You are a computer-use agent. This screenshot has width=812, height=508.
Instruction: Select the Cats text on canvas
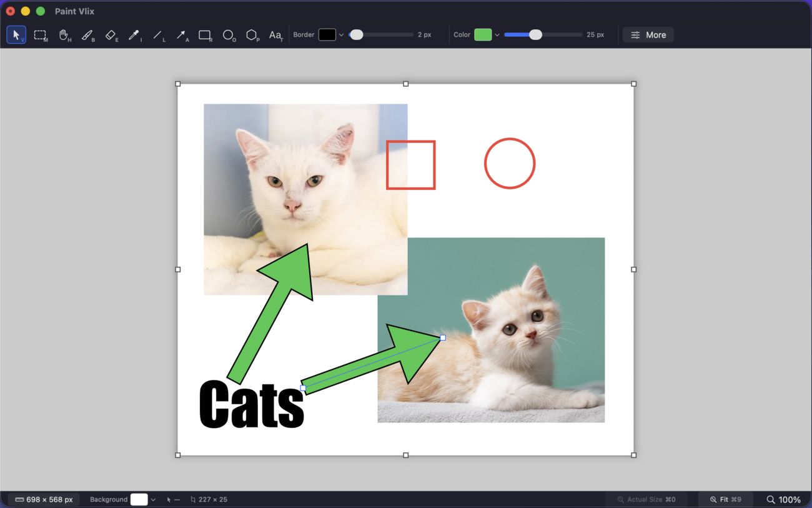point(251,404)
